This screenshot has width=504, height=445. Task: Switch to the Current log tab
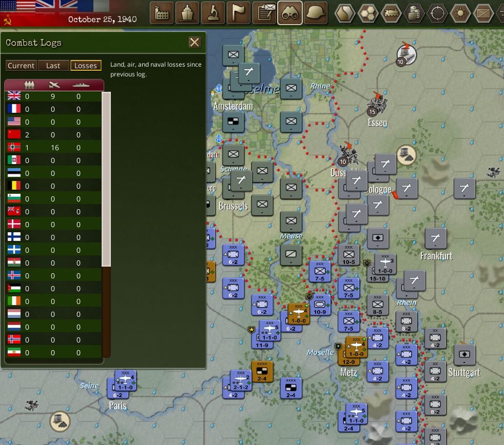(x=21, y=66)
